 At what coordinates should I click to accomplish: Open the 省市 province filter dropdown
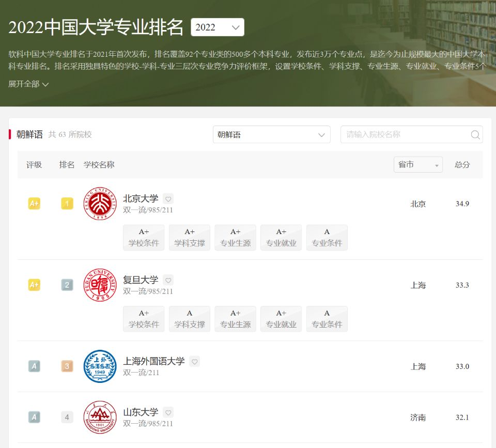418,164
